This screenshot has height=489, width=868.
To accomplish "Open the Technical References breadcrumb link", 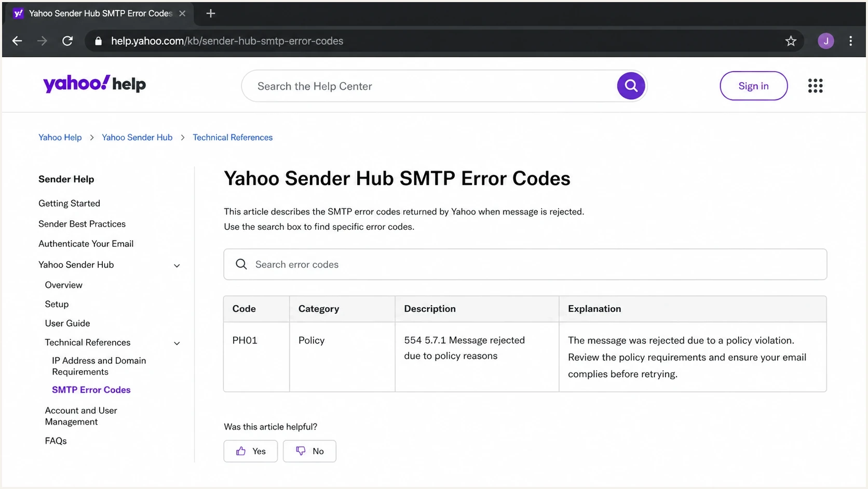I will 233,137.
